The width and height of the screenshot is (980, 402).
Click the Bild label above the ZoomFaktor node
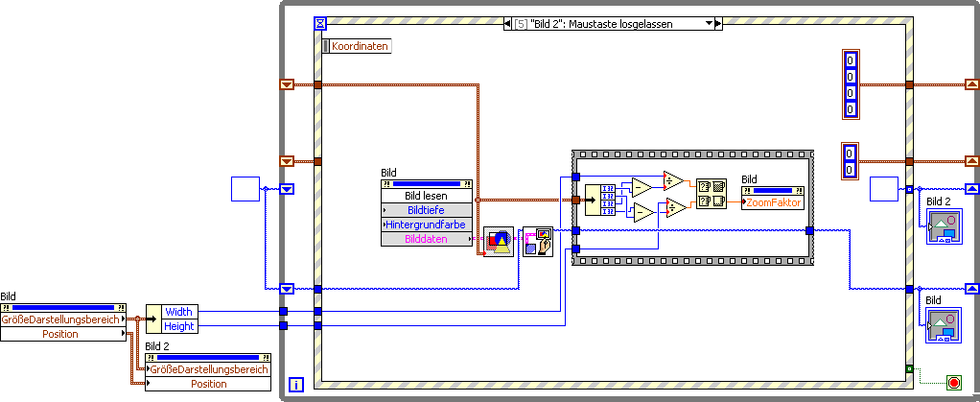(749, 179)
